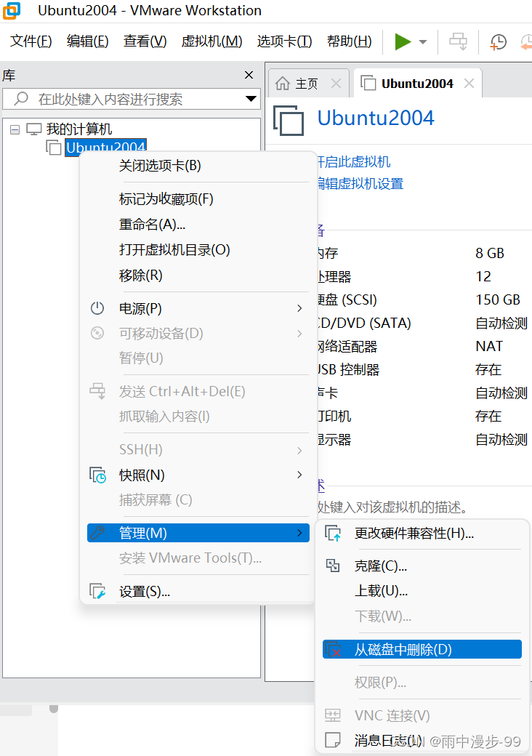Viewport: 532px width, 756px height.
Task: Click the wrench icon beside 管理(M)
Action: coord(97,533)
